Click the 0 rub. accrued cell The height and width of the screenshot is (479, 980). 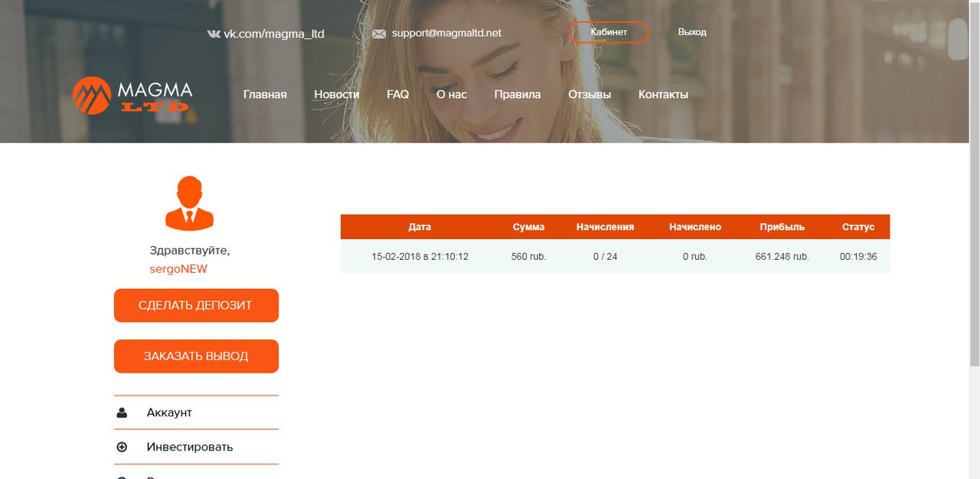[695, 256]
